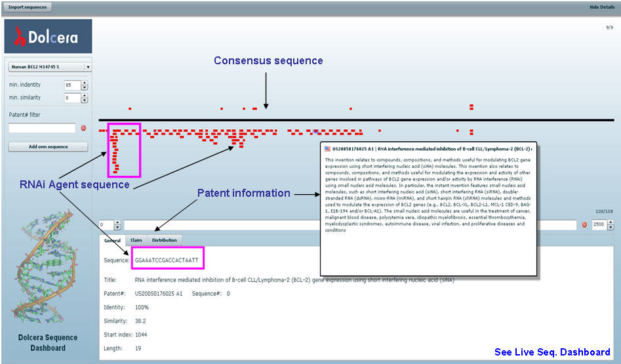Select the General tab
Screen dimensions: 621x364
[x=111, y=240]
